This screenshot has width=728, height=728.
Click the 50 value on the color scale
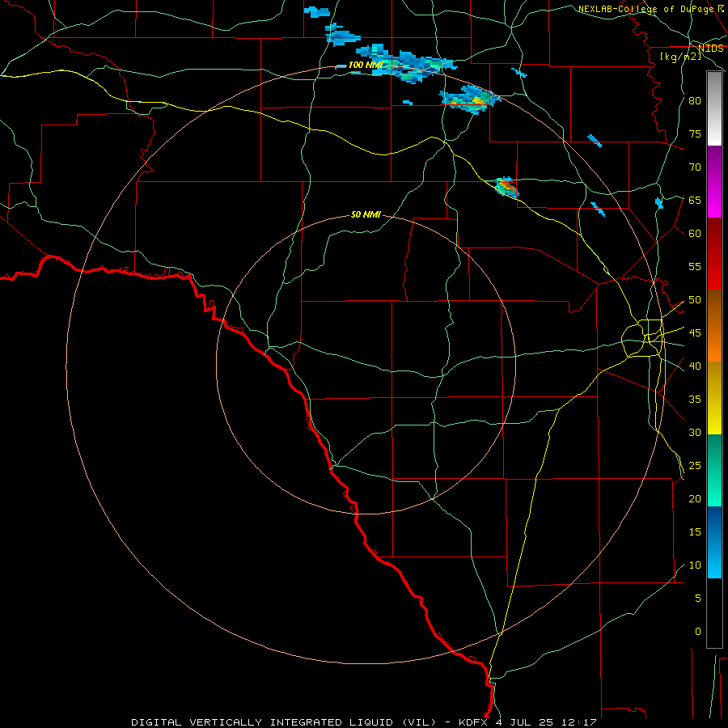tap(695, 300)
